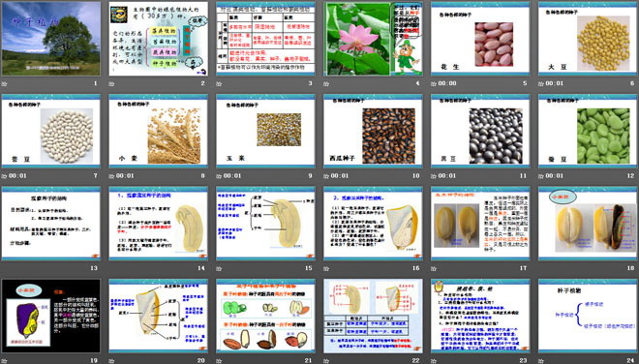Select the pink lotus flower slide
The width and height of the screenshot is (639, 364).
click(374, 39)
